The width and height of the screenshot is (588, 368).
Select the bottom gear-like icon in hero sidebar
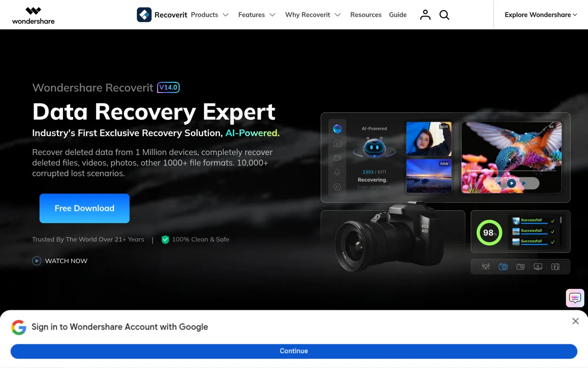click(337, 187)
